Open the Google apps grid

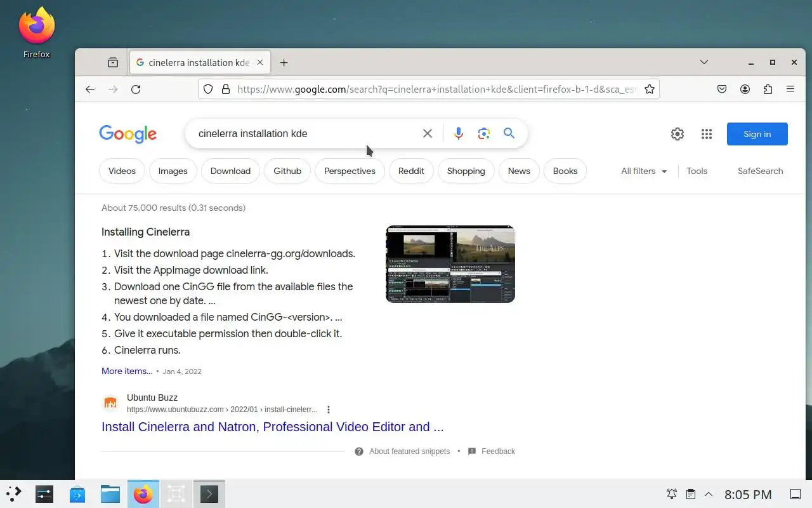pyautogui.click(x=707, y=134)
